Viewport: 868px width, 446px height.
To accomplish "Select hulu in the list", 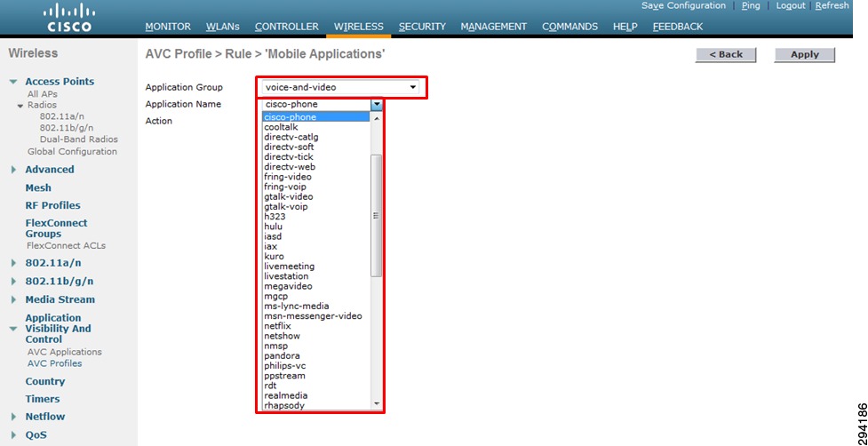I will point(315,227).
